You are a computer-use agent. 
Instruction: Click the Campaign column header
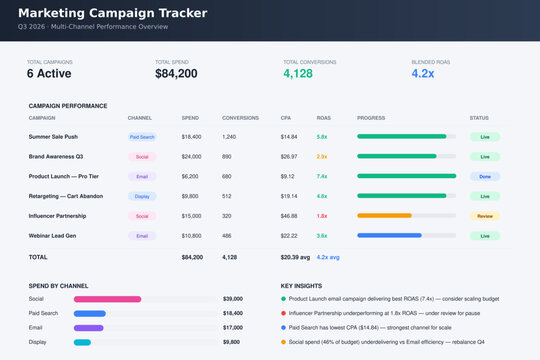(x=42, y=118)
